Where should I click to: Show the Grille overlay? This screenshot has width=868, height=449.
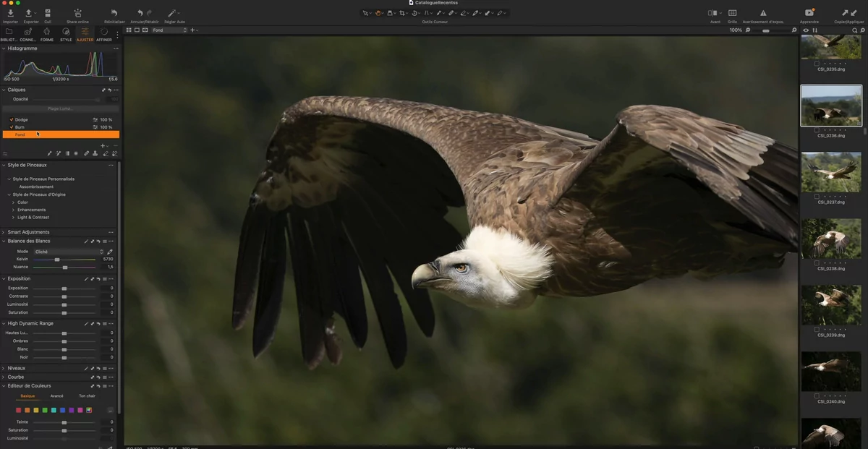click(x=732, y=13)
